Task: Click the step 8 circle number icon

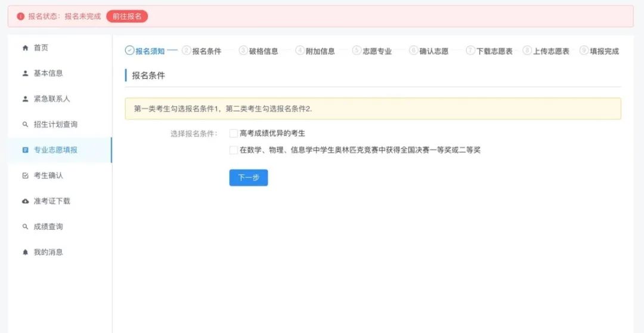Action: (x=527, y=51)
